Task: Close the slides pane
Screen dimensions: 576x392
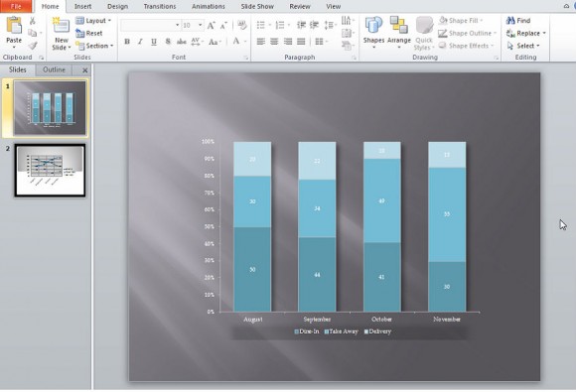Action: (84, 70)
